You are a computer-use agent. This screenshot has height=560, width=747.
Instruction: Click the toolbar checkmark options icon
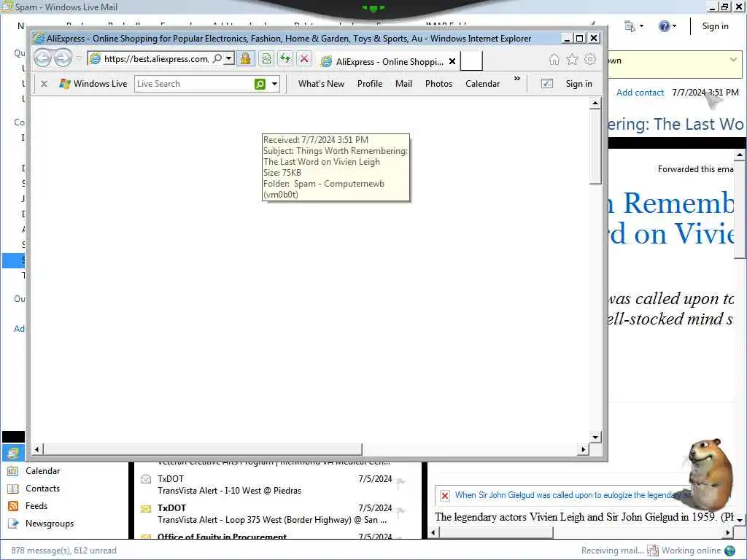pos(547,84)
